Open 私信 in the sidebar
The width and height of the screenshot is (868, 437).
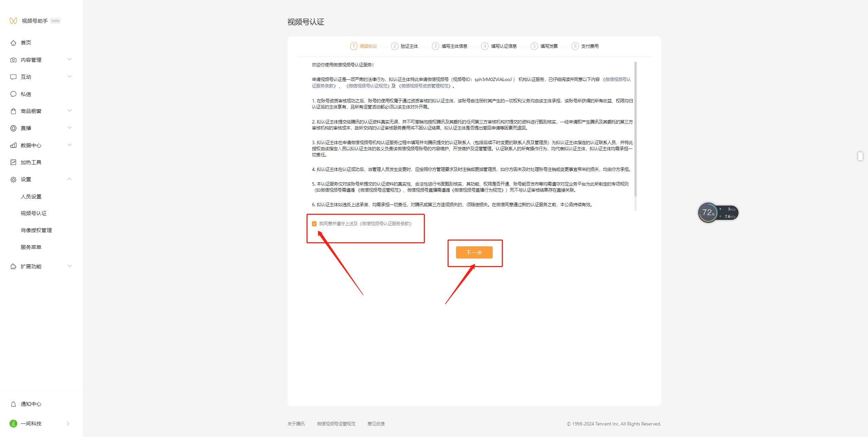click(x=26, y=94)
